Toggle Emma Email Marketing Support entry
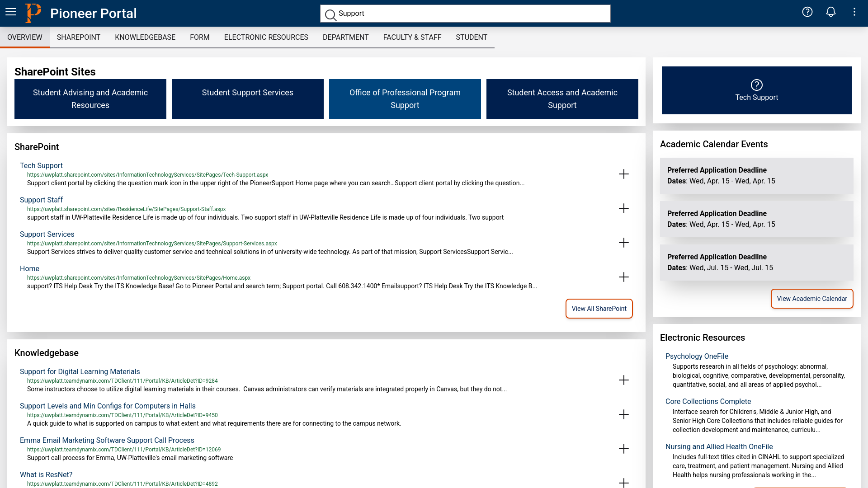 pos(624,449)
